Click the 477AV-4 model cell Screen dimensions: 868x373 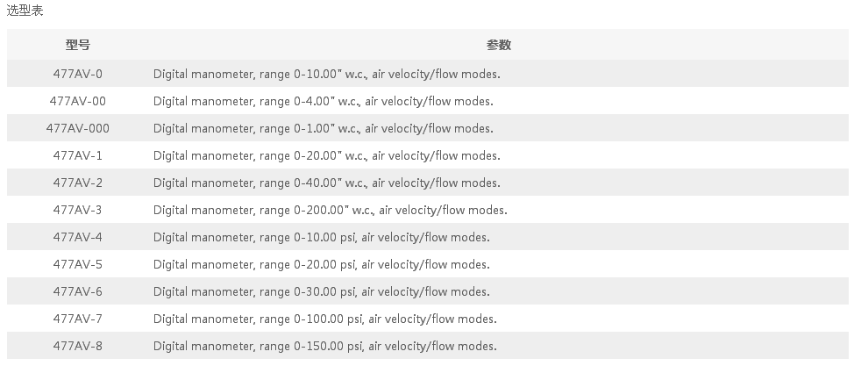click(77, 237)
